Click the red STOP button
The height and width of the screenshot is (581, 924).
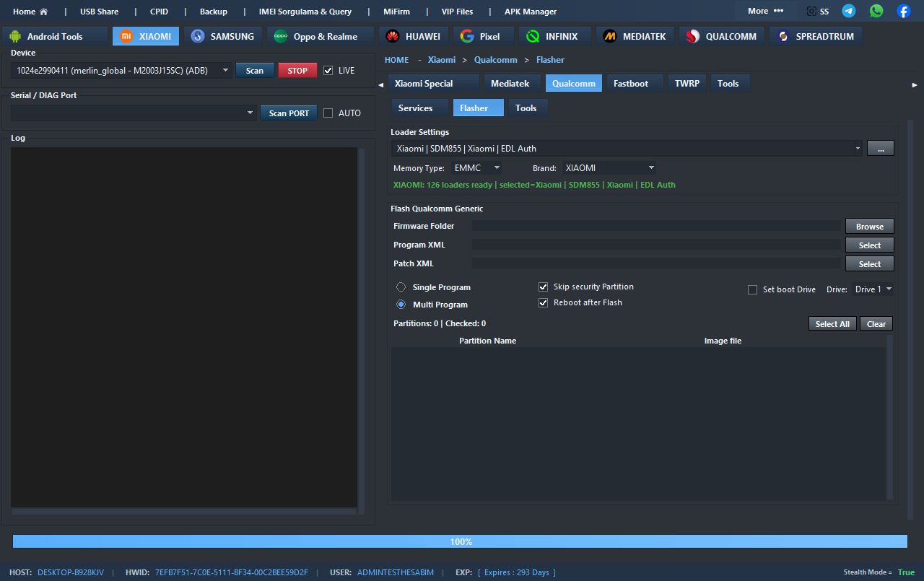(x=297, y=71)
